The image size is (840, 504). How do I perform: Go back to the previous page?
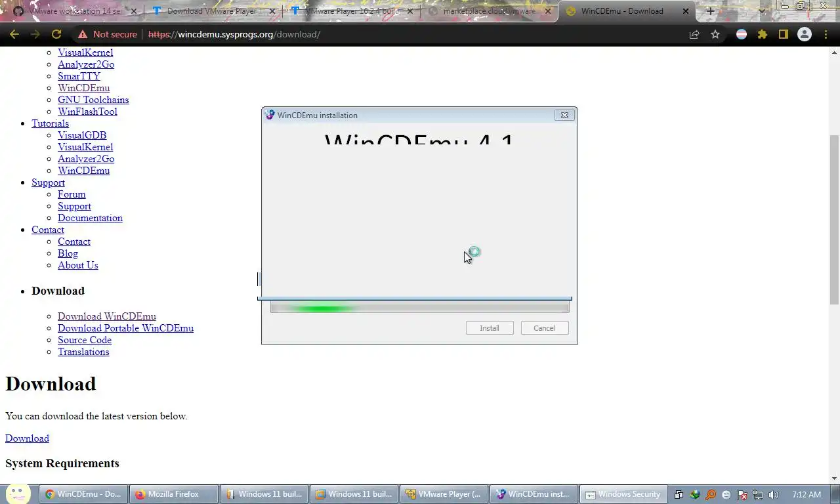pos(14,34)
